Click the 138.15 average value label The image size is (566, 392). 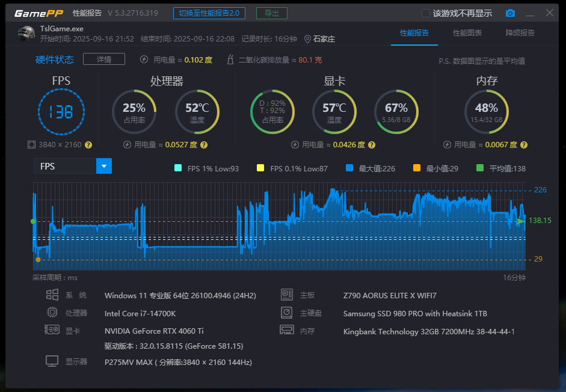pyautogui.click(x=540, y=221)
